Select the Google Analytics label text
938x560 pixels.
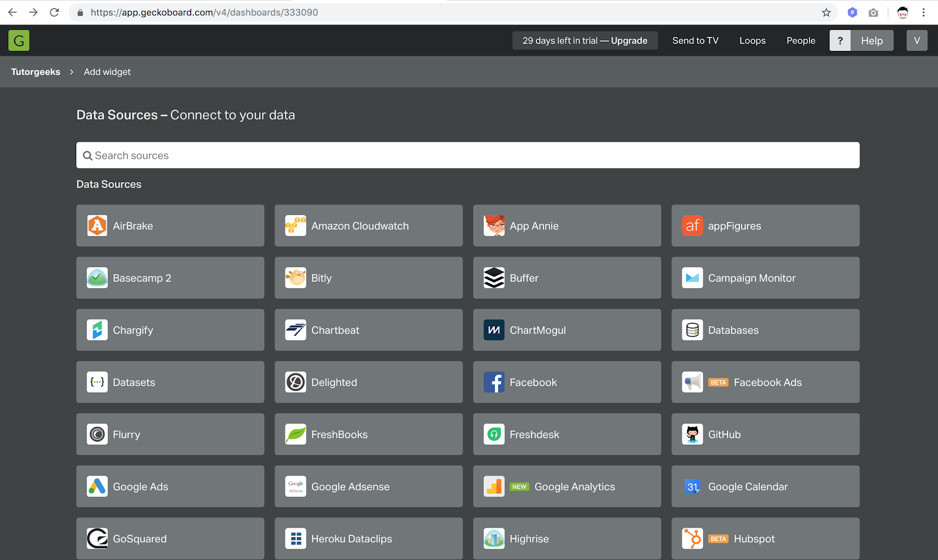575,487
